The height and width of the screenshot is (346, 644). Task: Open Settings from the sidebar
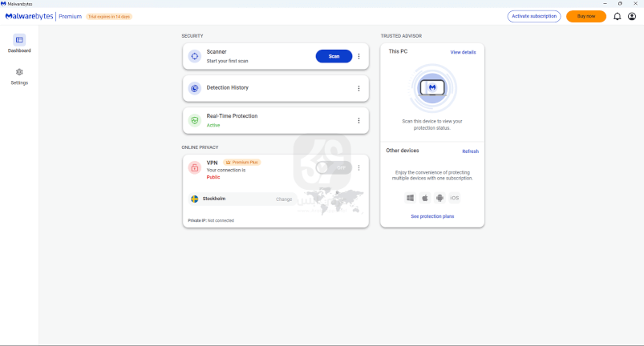pyautogui.click(x=19, y=77)
